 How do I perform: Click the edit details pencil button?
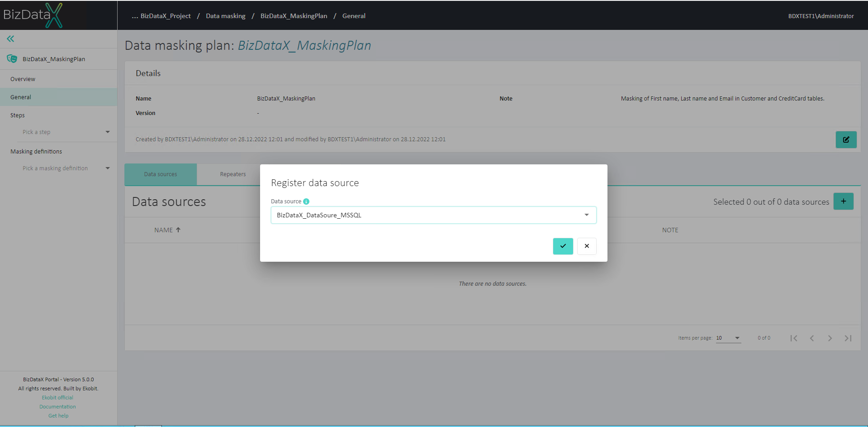[x=846, y=139]
